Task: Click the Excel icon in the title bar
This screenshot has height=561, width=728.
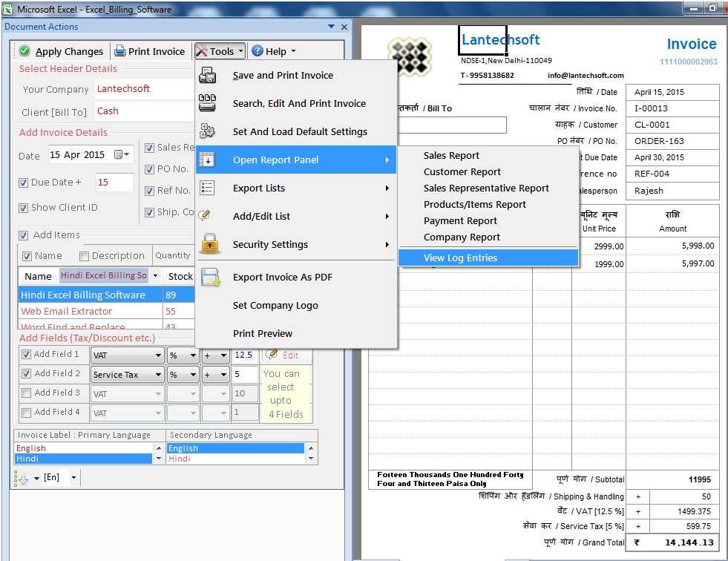Action: (x=7, y=9)
